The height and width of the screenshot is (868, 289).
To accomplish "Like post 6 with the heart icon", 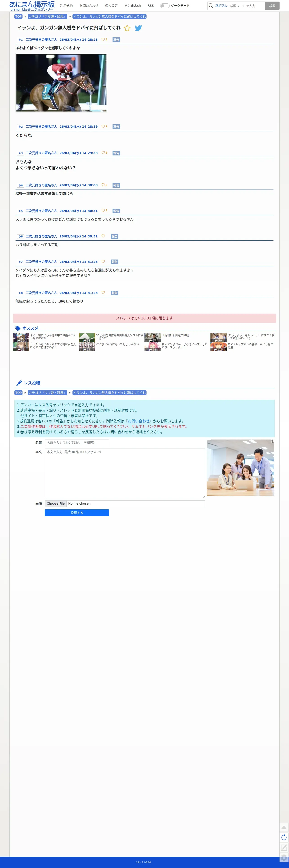I will point(103,236).
